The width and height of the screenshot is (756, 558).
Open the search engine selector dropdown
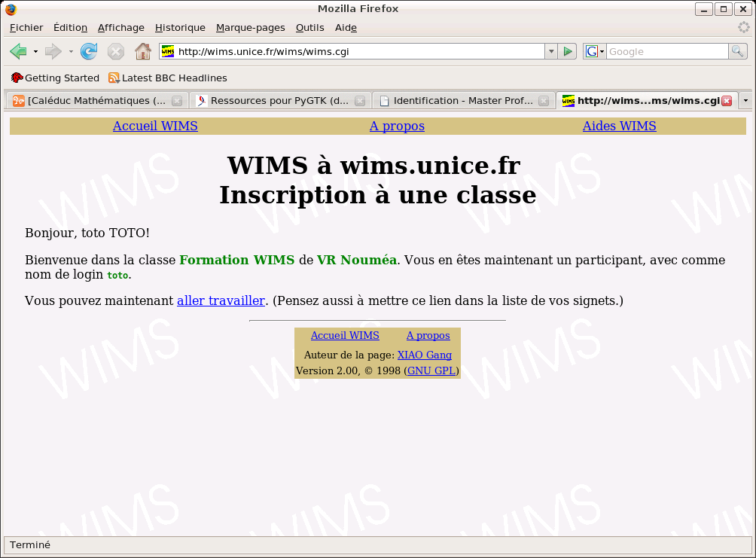pyautogui.click(x=602, y=51)
